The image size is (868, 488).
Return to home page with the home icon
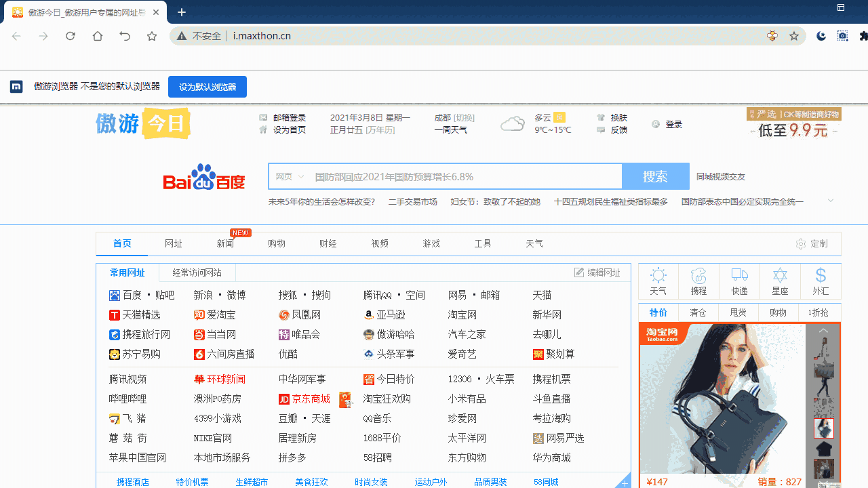(x=97, y=36)
